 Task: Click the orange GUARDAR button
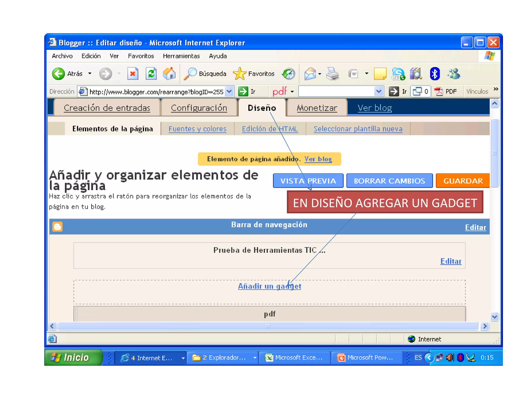[x=463, y=181]
